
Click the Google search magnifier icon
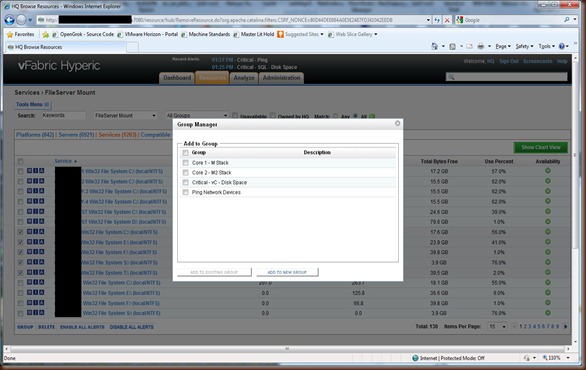click(x=567, y=20)
